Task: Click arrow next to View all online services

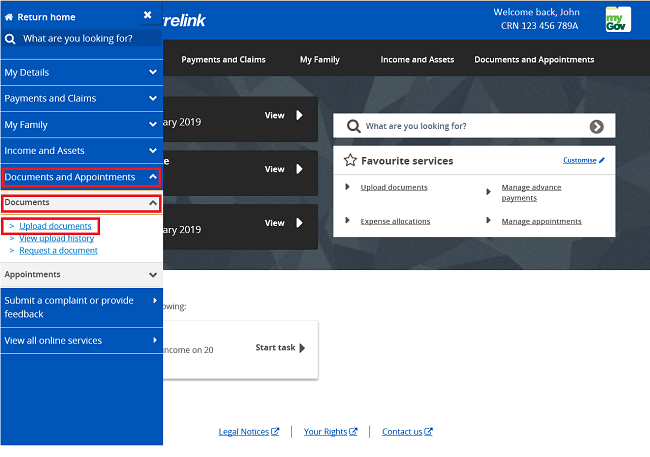Action: [155, 340]
